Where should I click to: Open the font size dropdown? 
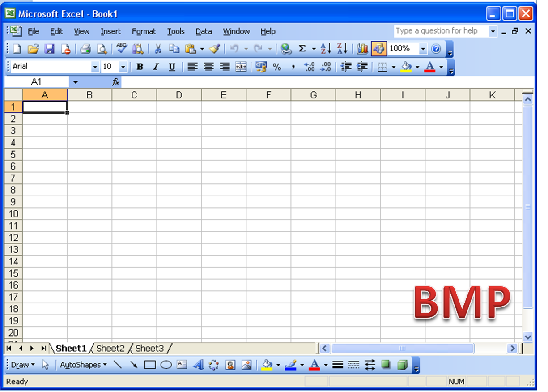[123, 67]
